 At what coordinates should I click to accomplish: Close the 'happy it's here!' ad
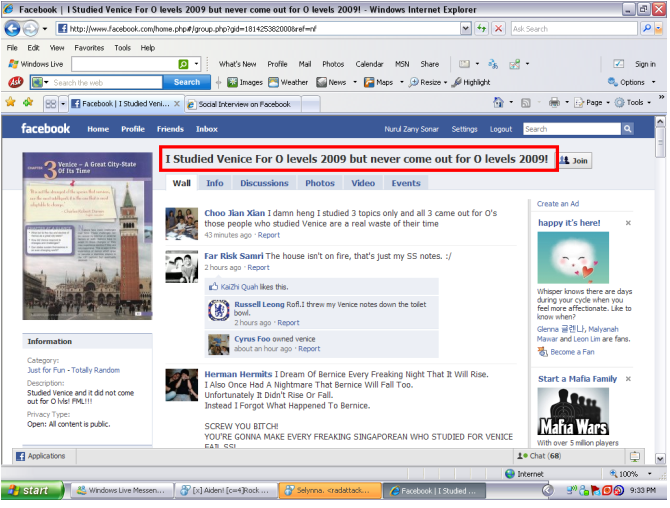[x=628, y=223]
